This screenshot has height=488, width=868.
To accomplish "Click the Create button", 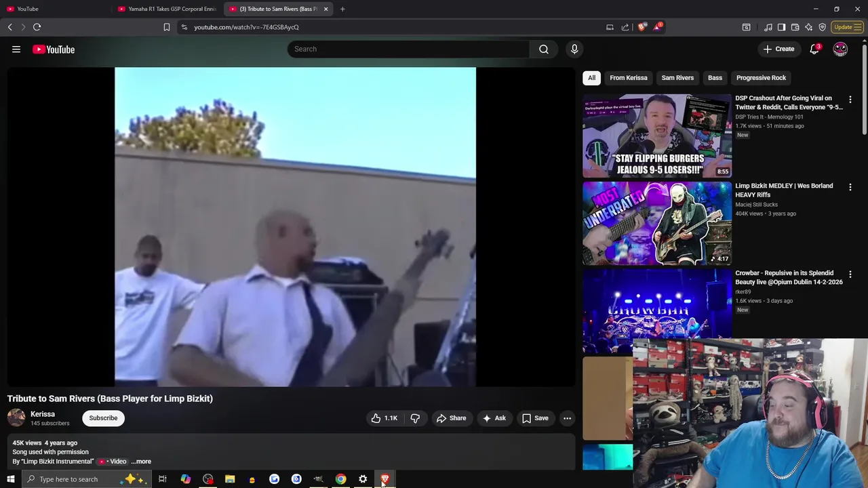I will 778,49.
